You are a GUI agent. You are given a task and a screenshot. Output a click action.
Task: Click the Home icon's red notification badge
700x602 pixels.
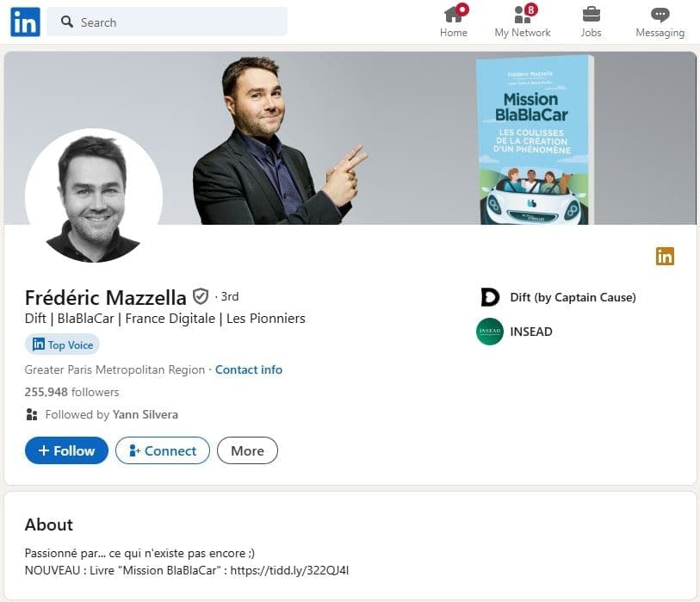point(462,9)
